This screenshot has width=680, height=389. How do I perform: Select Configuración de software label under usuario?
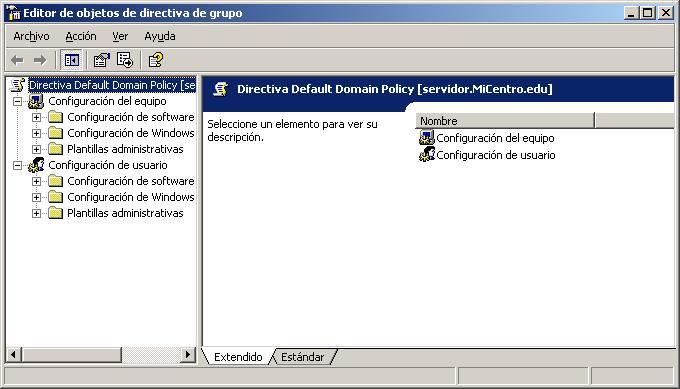131,181
